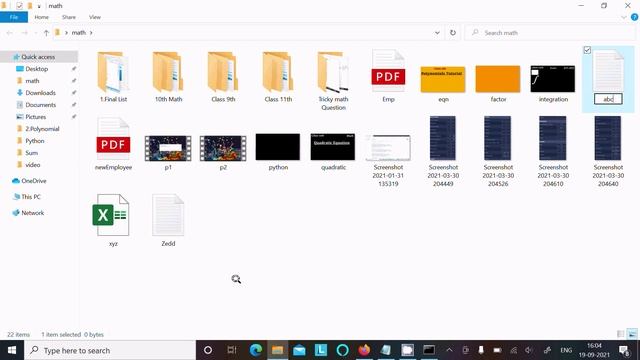The width and height of the screenshot is (640, 360).
Task: Select Screenshot 2021-03-30 204449 file
Action: click(x=443, y=151)
